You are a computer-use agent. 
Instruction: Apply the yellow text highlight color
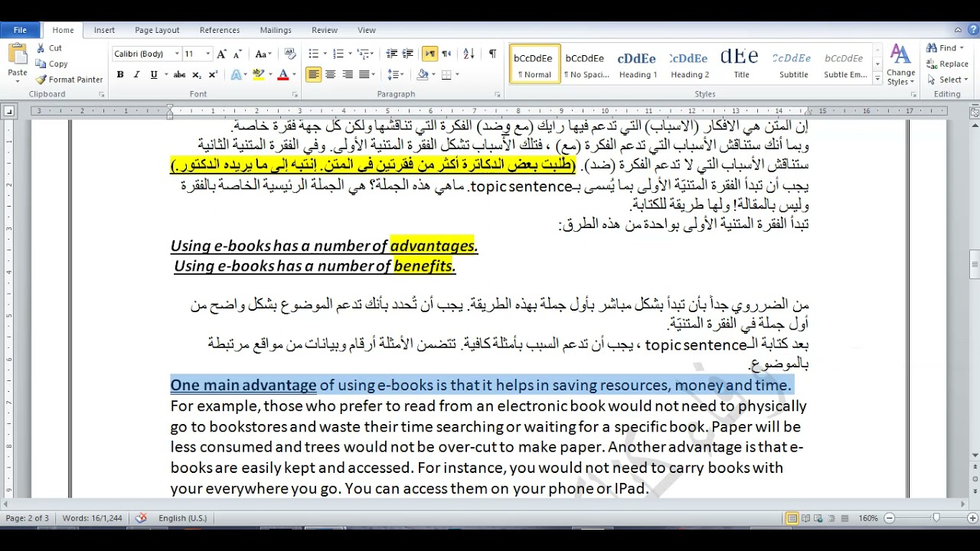(257, 74)
